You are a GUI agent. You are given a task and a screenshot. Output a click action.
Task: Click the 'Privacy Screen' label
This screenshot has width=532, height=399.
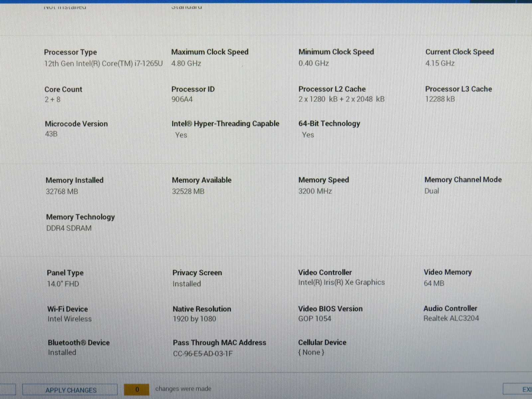pos(197,273)
